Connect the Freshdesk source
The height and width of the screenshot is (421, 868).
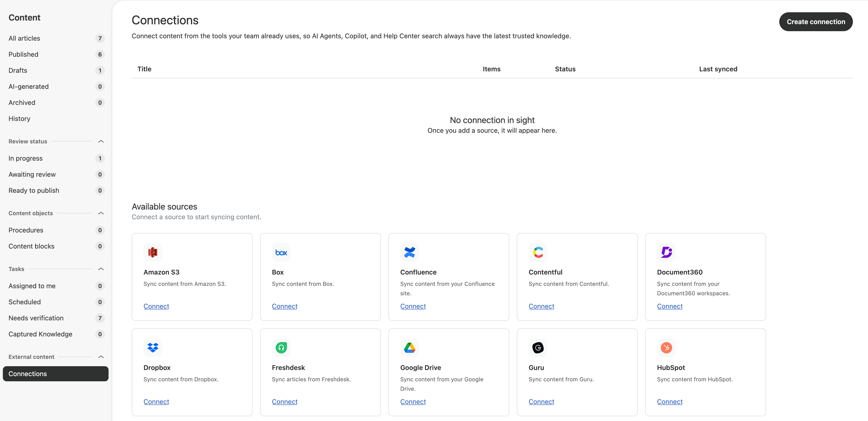tap(285, 402)
